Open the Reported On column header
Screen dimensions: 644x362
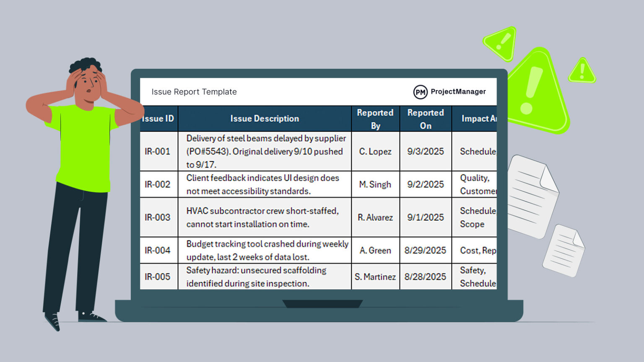pos(426,119)
